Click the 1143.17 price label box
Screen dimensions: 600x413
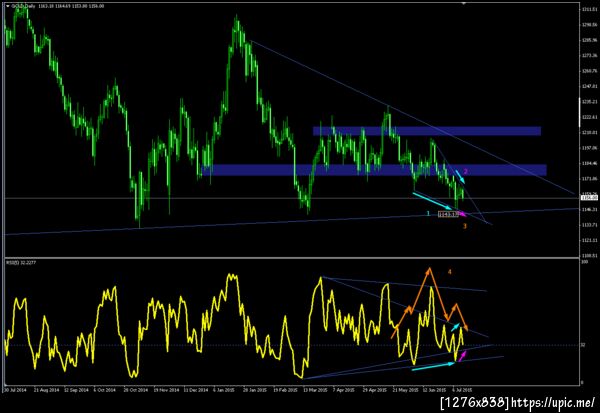click(x=448, y=214)
